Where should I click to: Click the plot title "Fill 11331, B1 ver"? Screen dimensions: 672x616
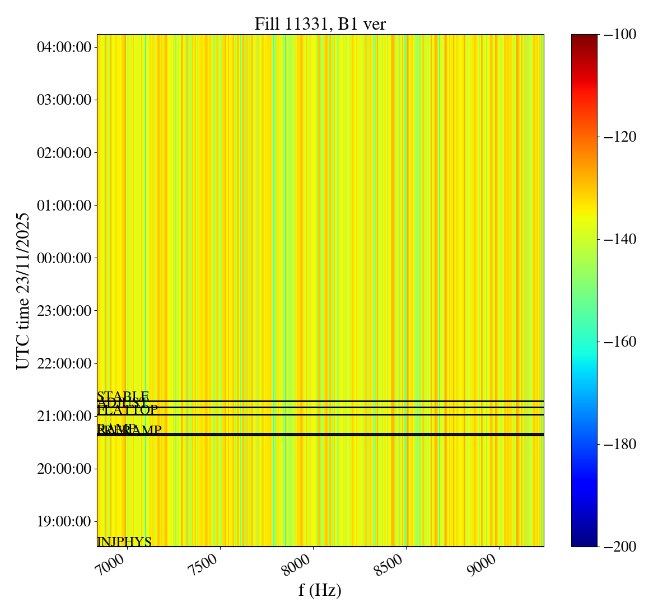pos(320,24)
